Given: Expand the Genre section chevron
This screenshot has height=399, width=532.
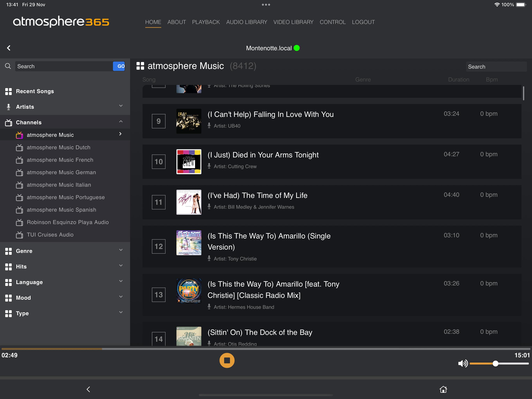Looking at the screenshot, I should point(121,250).
